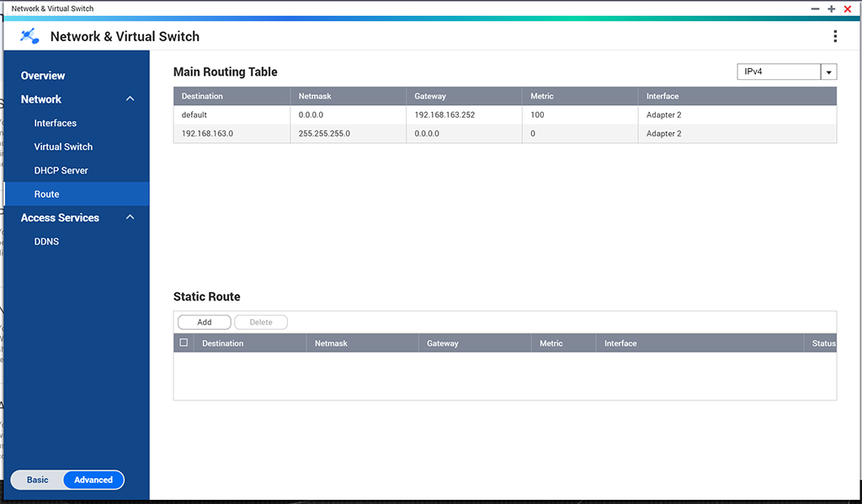Image resolution: width=862 pixels, height=504 pixels.
Task: Click the routing table Metric column header
Action: point(580,96)
